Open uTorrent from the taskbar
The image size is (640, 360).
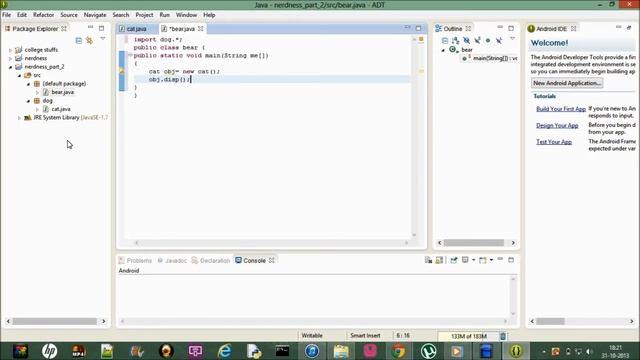(428, 351)
